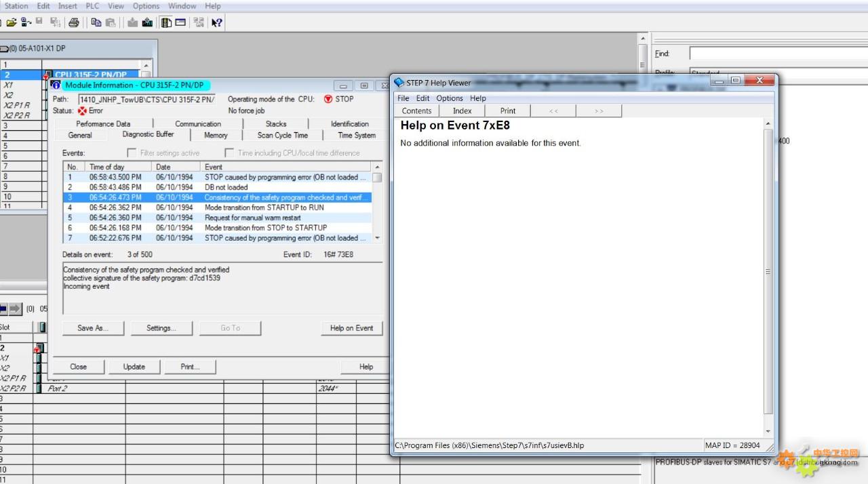Switch to the Communication tab
The height and width of the screenshot is (484, 868).
pyautogui.click(x=198, y=124)
